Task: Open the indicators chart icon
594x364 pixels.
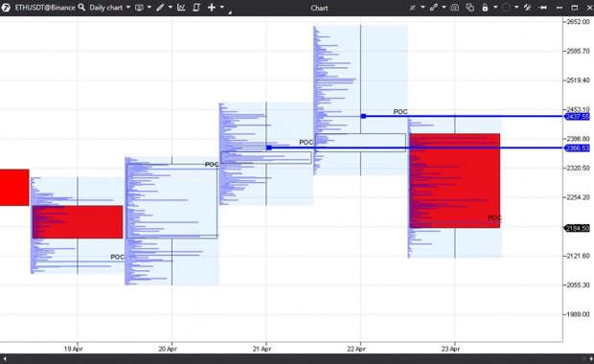Action: 181,8
